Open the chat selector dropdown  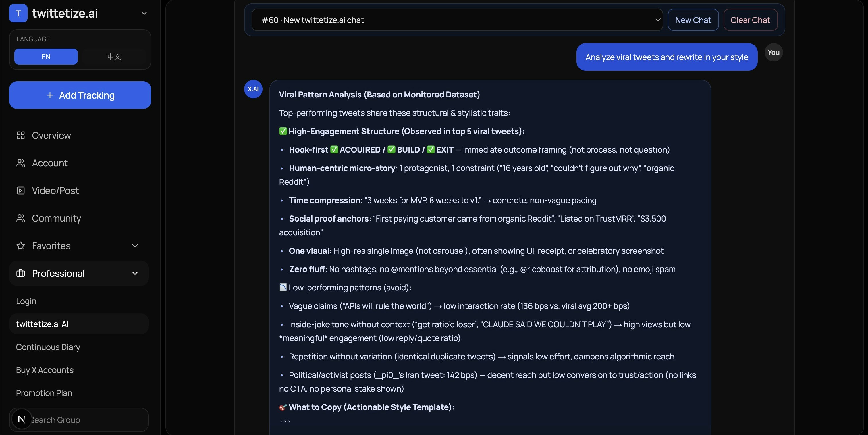tap(658, 20)
